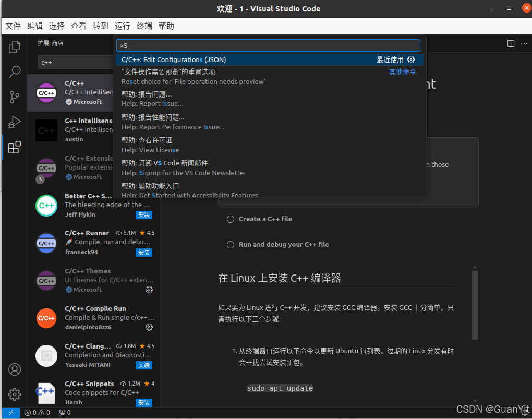Viewport: 532px width, 419px height.
Task: Open Source Control view in activity bar
Action: 14,97
